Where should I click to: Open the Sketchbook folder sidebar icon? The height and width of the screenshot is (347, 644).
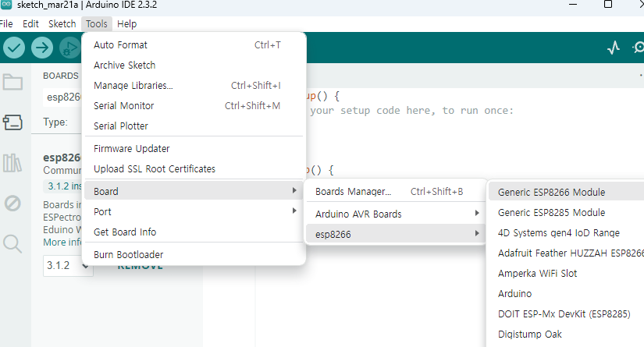click(x=12, y=82)
